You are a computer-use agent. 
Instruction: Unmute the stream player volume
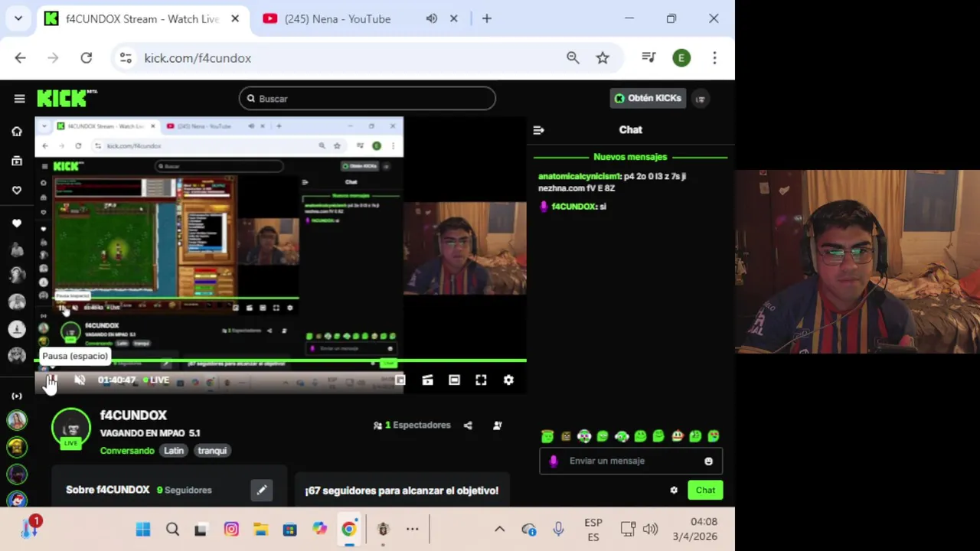pos(80,380)
